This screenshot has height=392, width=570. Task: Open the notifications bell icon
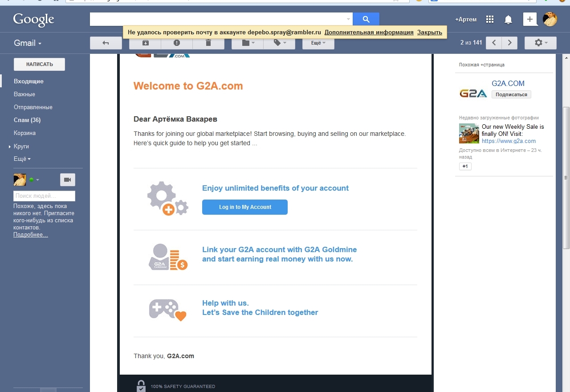point(508,19)
